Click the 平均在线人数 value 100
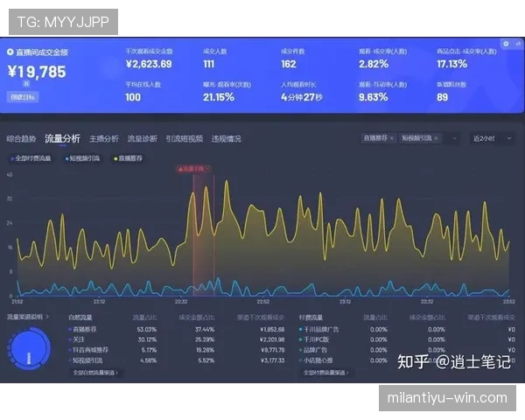 (x=133, y=97)
